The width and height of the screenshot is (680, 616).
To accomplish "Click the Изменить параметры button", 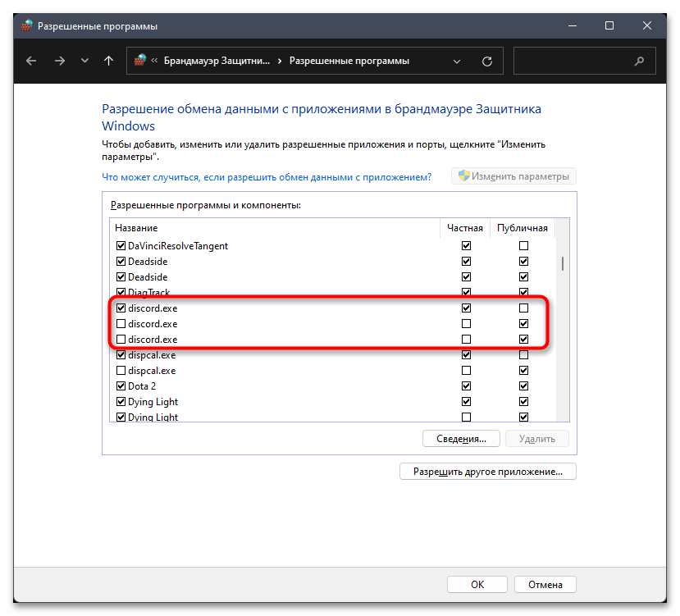I will click(x=514, y=176).
